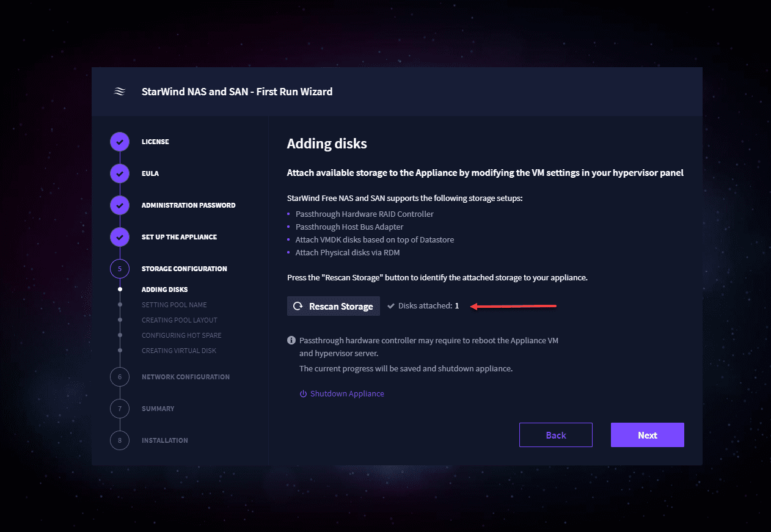Go back with the Back button
Screen dimensions: 771x532
(x=555, y=435)
